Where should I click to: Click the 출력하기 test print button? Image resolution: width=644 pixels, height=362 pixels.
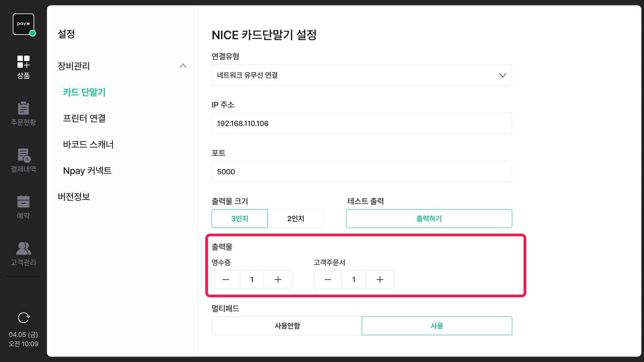(429, 218)
